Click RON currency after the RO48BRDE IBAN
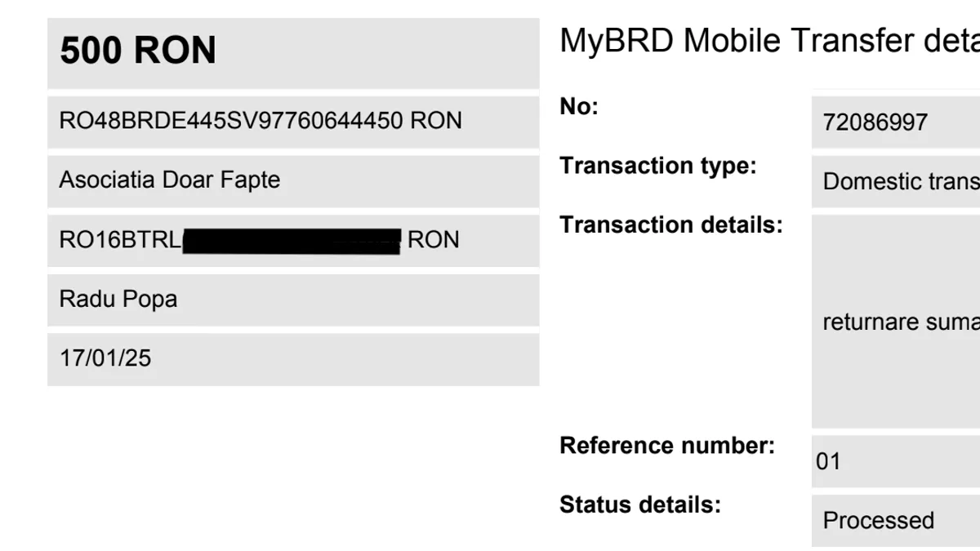Viewport: 980px width, 551px height. [435, 121]
